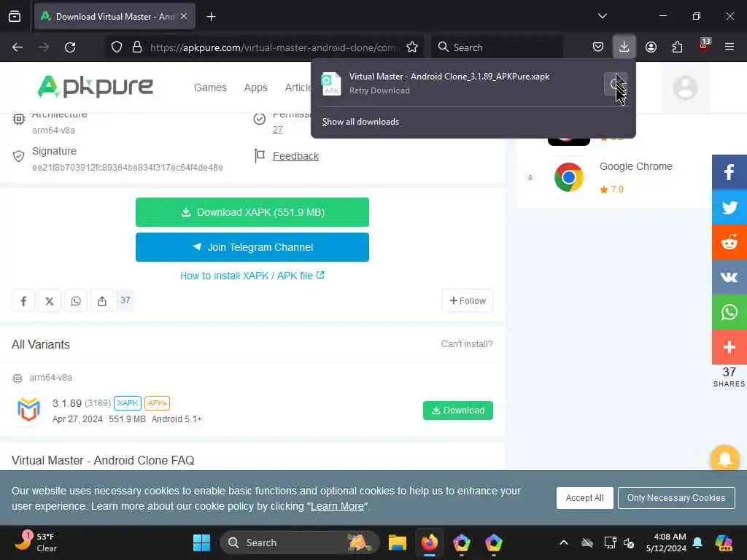Open the generic share icon button

click(102, 301)
